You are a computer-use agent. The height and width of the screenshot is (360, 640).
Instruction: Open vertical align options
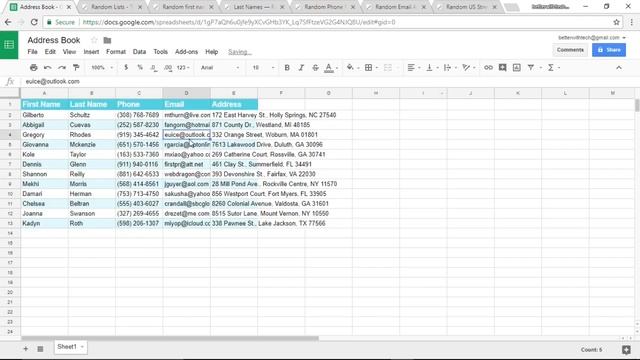[x=429, y=68]
